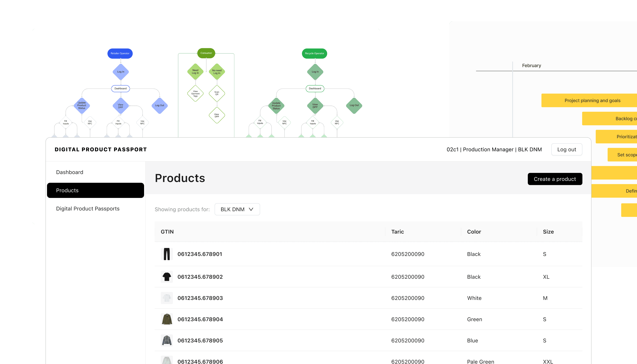Click the Scan QR diamond node
The height and width of the screenshot is (364, 637).
[x=217, y=93]
